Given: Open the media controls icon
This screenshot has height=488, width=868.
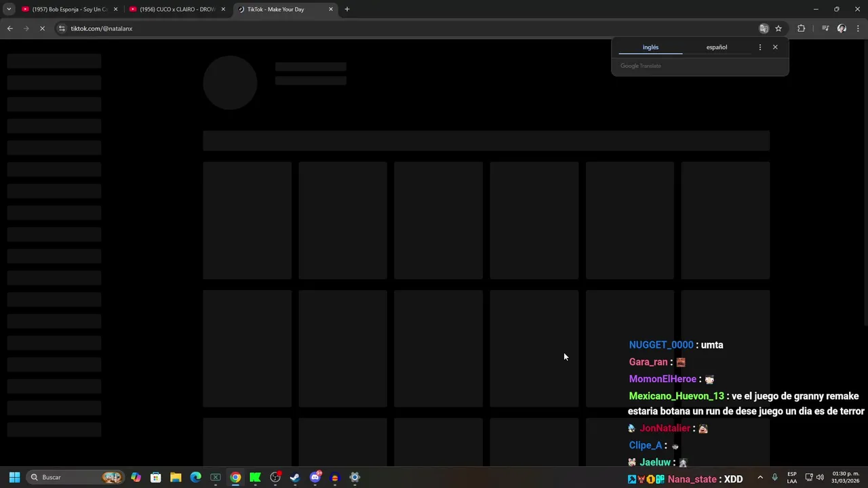Looking at the screenshot, I should point(825,28).
